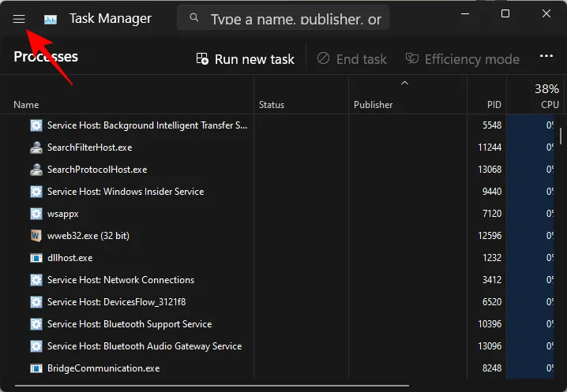Image resolution: width=567 pixels, height=392 pixels.
Task: Click the SearchProtocolHost.exe icon
Action: point(36,170)
